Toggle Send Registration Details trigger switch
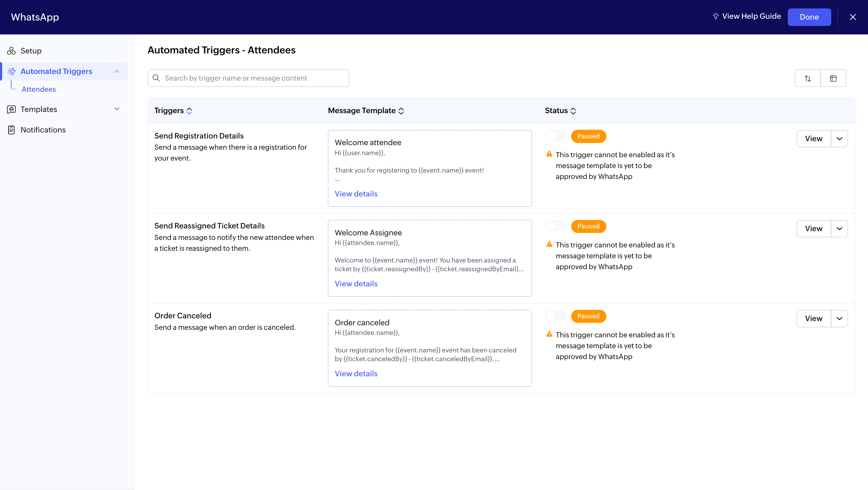 [x=556, y=136]
